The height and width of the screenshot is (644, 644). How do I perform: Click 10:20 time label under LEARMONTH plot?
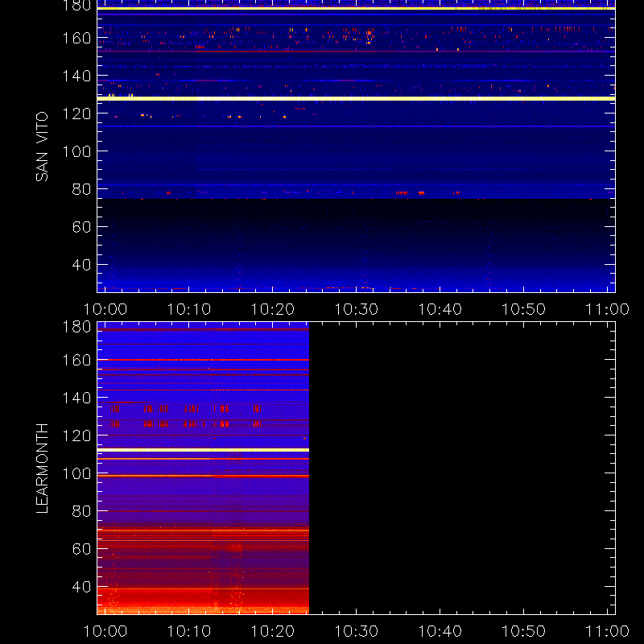[x=273, y=631]
